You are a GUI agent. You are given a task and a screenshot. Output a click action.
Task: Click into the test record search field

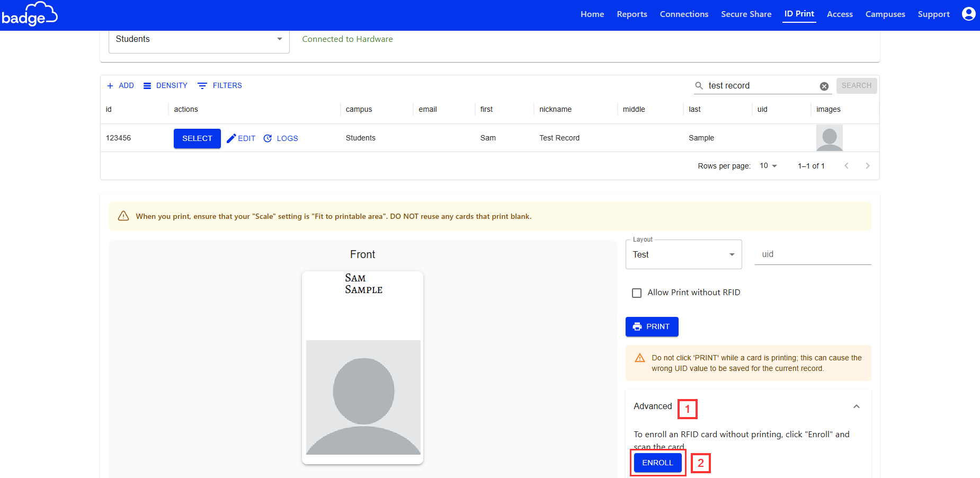click(762, 86)
